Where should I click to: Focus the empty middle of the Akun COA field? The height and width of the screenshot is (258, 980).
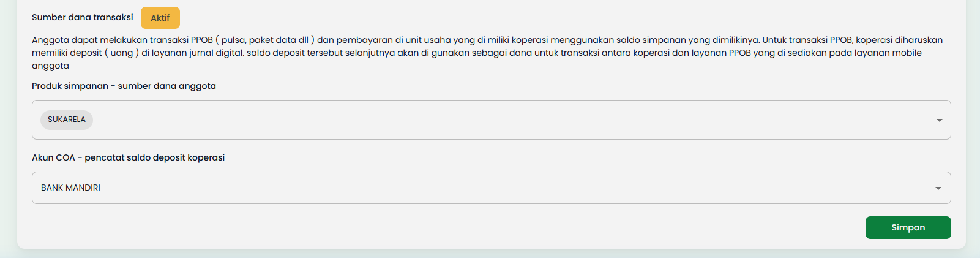pos(490,188)
